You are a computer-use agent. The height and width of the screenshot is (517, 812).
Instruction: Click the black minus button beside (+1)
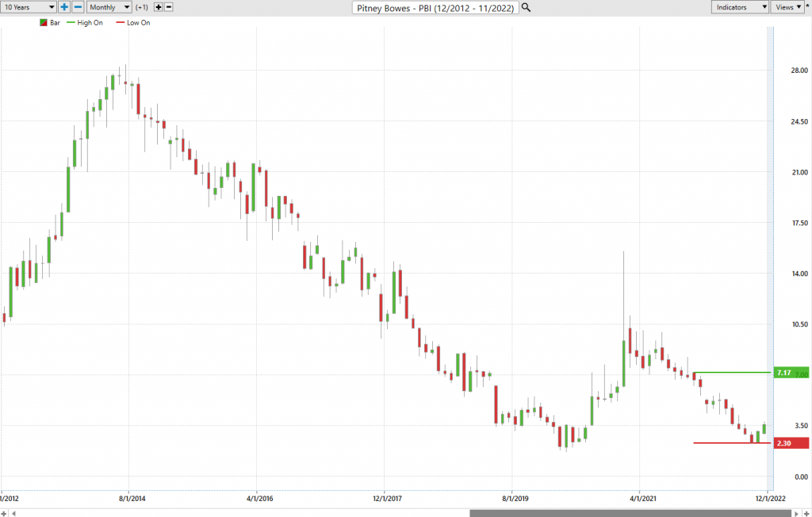[169, 7]
